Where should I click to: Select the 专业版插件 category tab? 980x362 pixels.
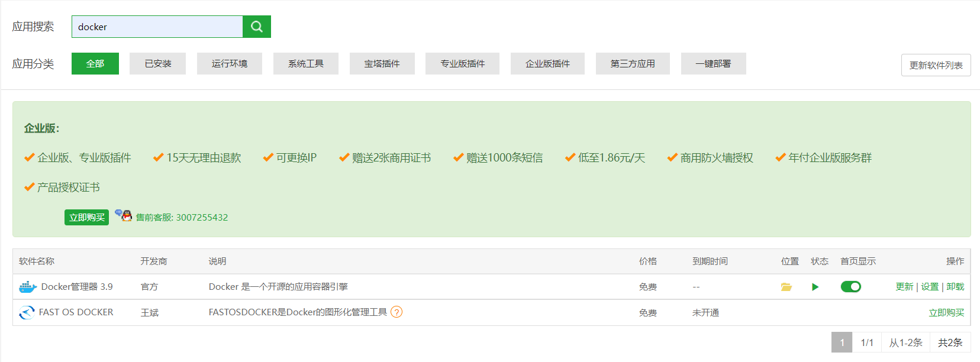(x=463, y=63)
